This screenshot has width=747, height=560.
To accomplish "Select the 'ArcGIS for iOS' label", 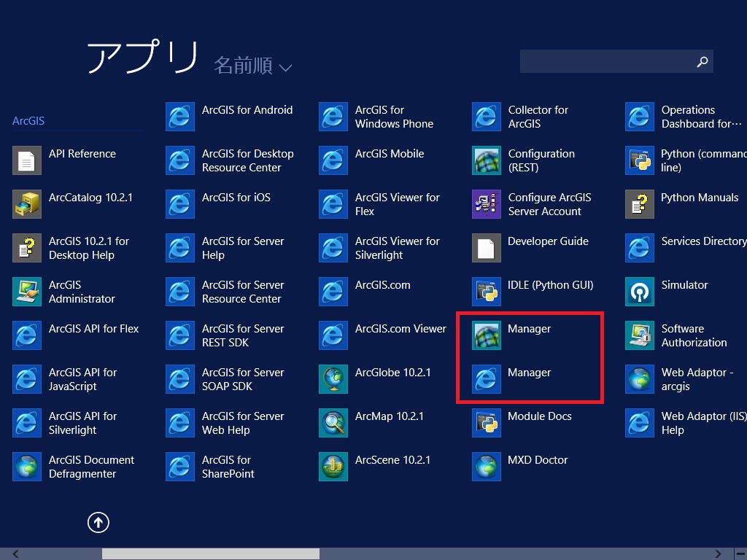I will [x=236, y=198].
